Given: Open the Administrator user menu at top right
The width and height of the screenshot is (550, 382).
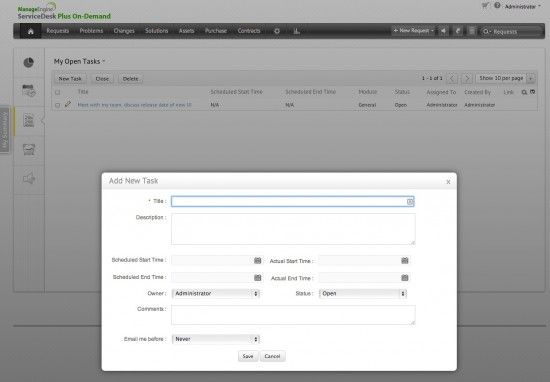Looking at the screenshot, I should coord(523,6).
